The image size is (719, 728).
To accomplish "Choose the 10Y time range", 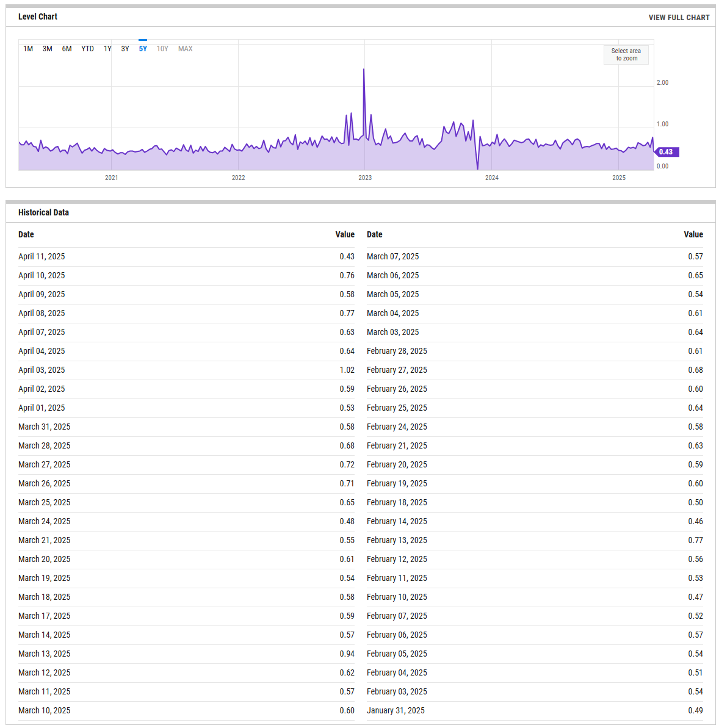I will (162, 49).
